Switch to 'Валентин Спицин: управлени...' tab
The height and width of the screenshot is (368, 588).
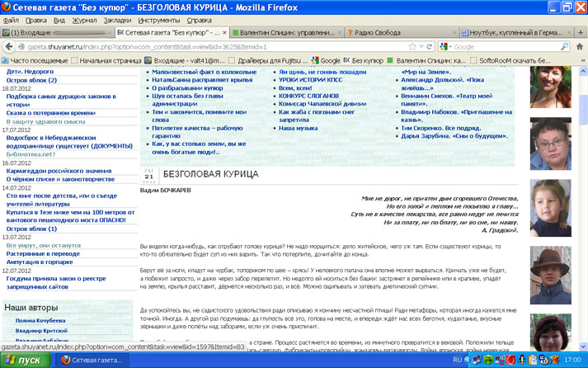point(287,33)
